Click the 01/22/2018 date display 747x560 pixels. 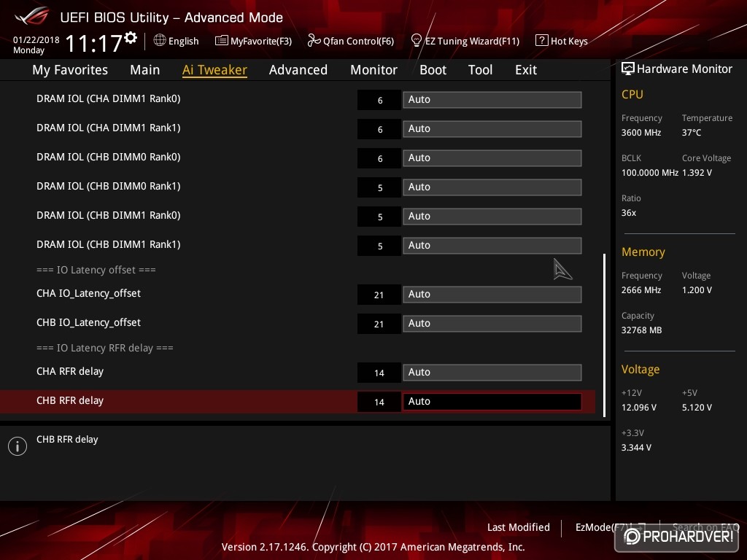pos(36,39)
